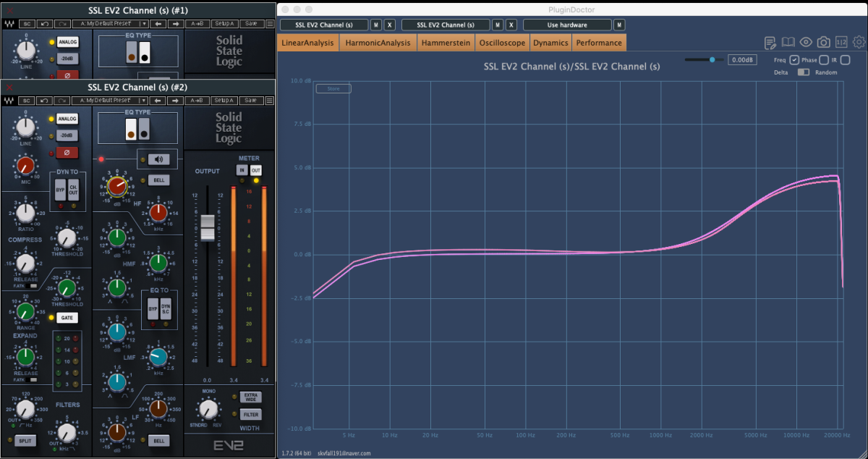Open second plugin slot selector in PluginDoctor
The width and height of the screenshot is (868, 459).
point(446,25)
